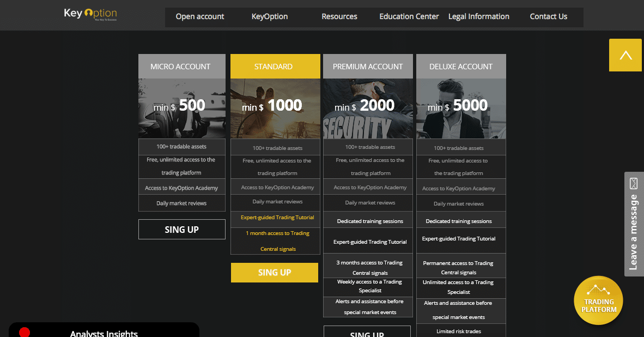Go to Education Center

(x=409, y=17)
